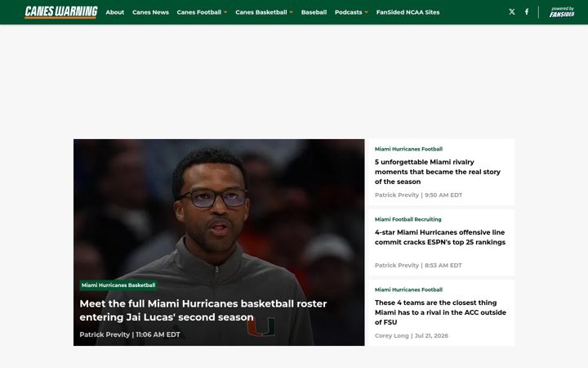Open the powered by FanSided logo
The height and width of the screenshot is (368, 588).
click(x=562, y=12)
